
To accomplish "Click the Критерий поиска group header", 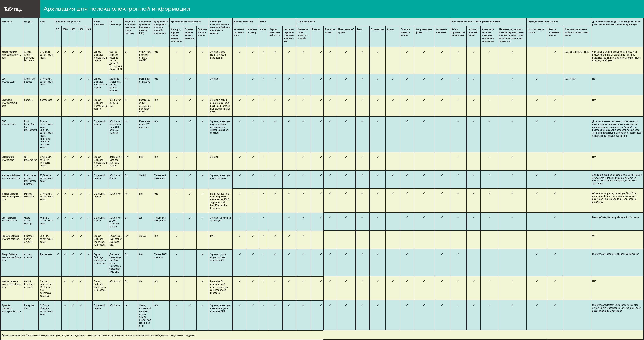I will point(306,22).
